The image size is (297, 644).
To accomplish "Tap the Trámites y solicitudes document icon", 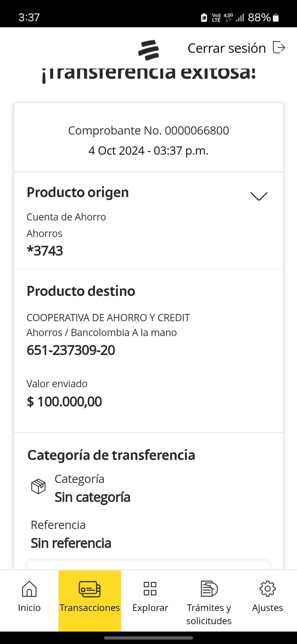I will (x=209, y=588).
